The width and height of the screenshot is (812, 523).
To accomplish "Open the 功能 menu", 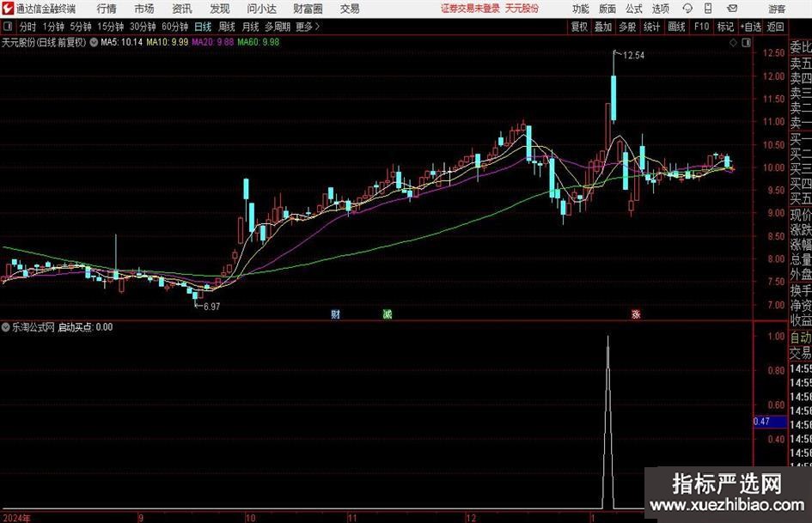I will coord(581,9).
